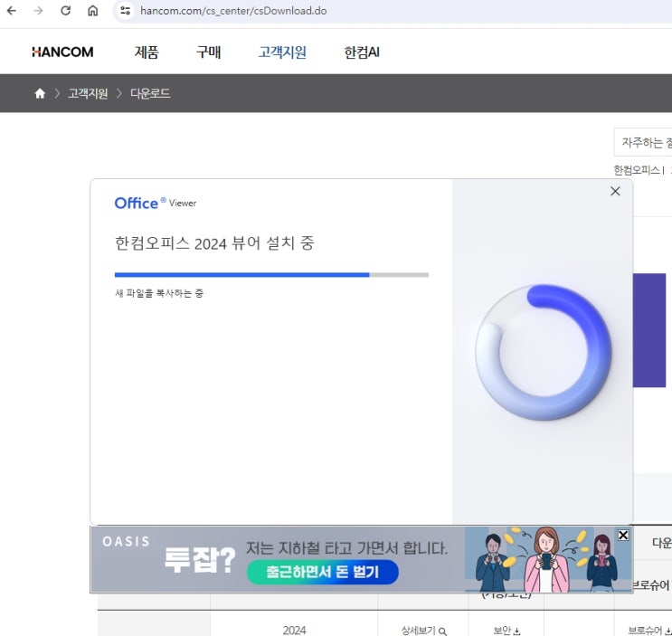Click the OASIS logo in the ad

pyautogui.click(x=126, y=542)
